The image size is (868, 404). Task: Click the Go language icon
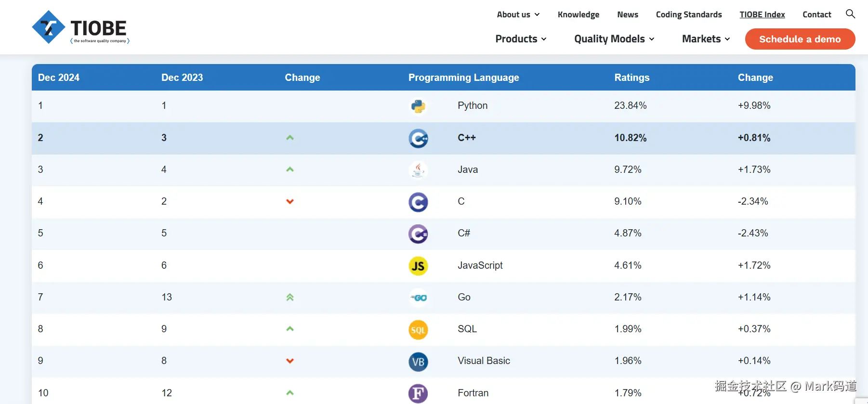click(x=418, y=298)
